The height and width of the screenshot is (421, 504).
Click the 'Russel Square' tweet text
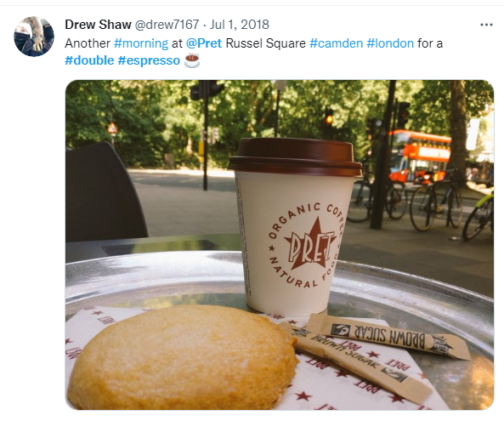pyautogui.click(x=266, y=43)
